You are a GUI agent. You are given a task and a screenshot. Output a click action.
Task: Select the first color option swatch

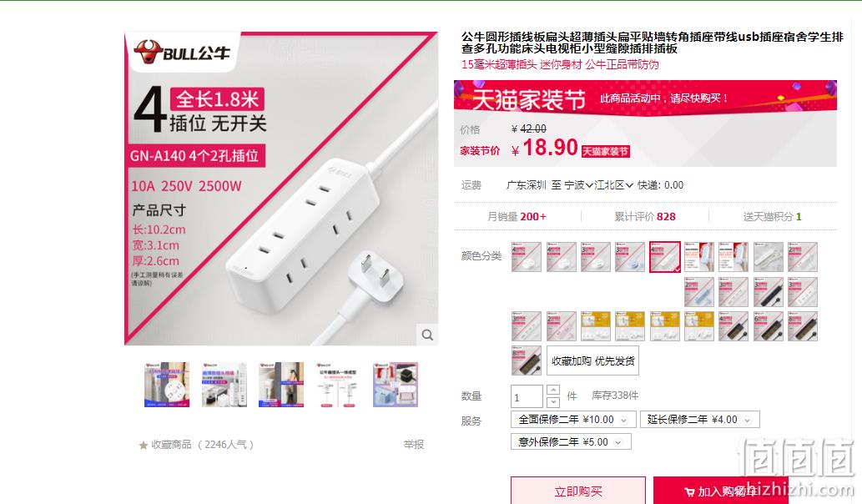526,257
